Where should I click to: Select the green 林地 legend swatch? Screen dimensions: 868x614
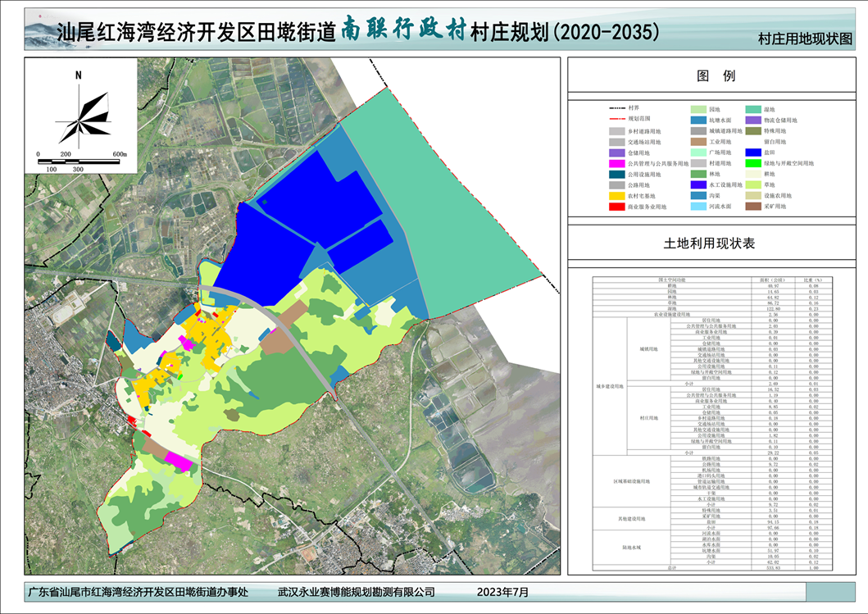pos(698,174)
